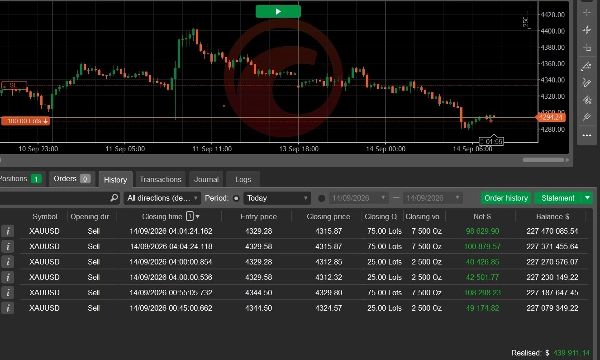This screenshot has width=600, height=360.
Task: Click the SL label on the chart
Action: pos(14,85)
